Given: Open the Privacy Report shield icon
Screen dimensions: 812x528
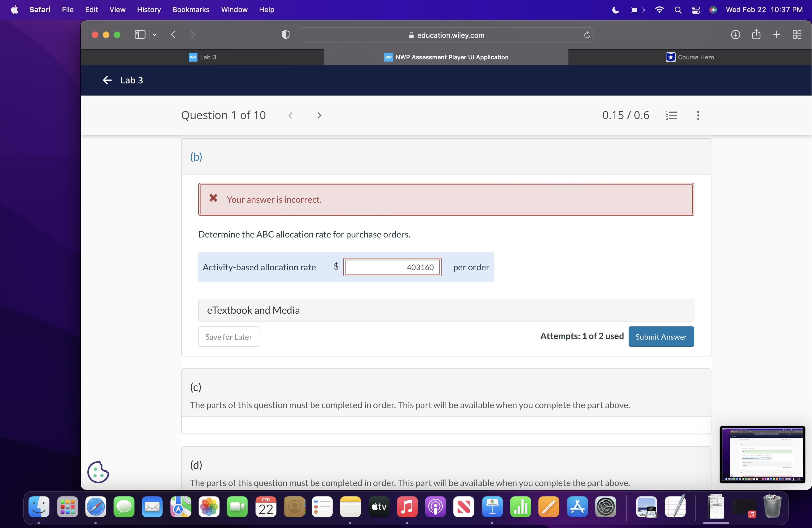Looking at the screenshot, I should pyautogui.click(x=285, y=35).
